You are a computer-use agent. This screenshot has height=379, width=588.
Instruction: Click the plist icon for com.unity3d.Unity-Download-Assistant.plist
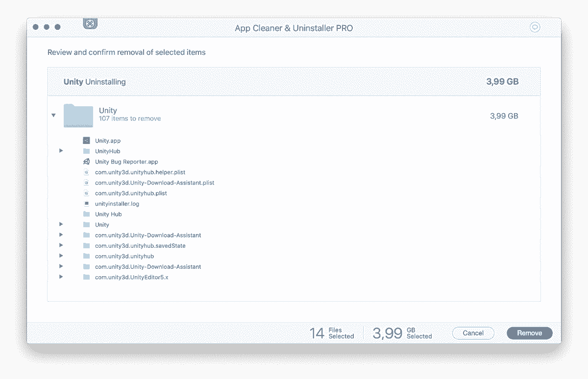pos(87,182)
